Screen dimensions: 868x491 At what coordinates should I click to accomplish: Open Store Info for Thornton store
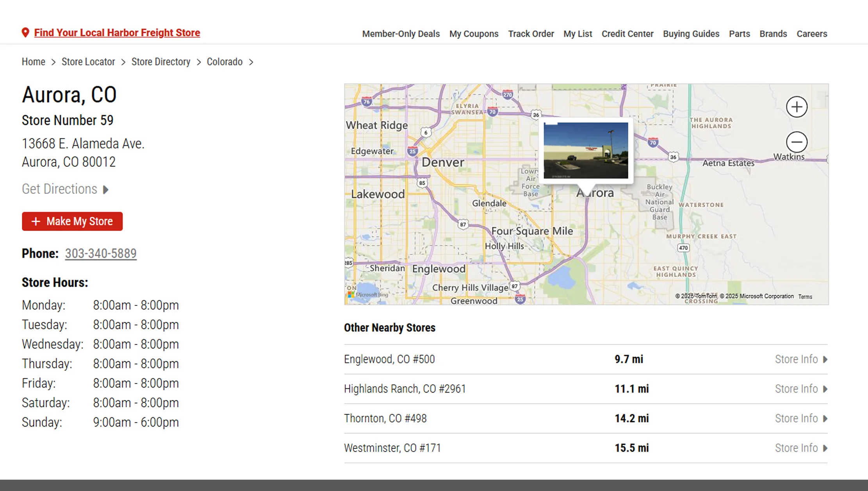coord(796,418)
